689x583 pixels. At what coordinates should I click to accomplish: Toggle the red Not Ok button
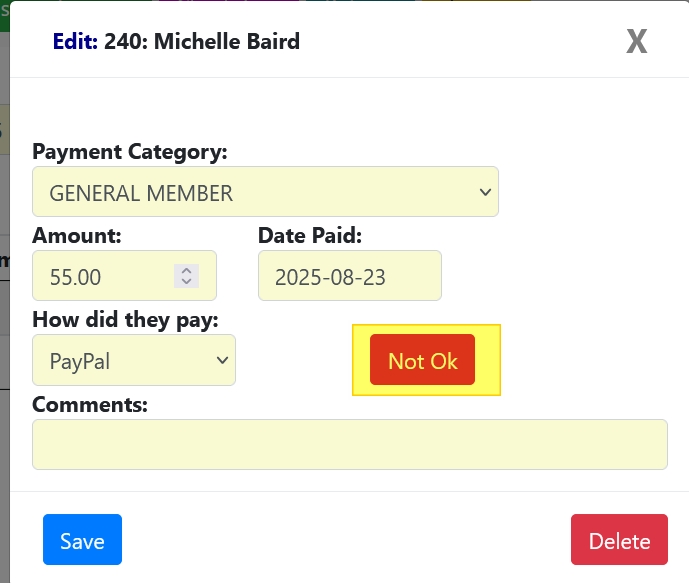point(422,360)
